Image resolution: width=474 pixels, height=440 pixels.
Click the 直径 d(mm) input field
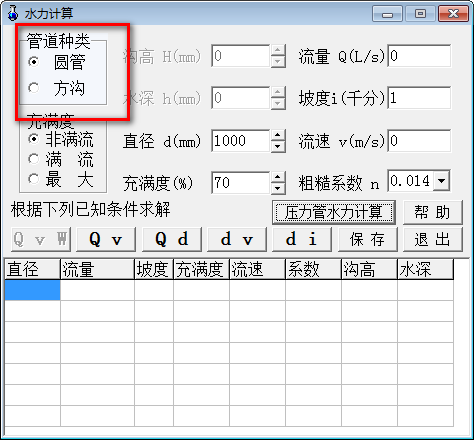241,141
